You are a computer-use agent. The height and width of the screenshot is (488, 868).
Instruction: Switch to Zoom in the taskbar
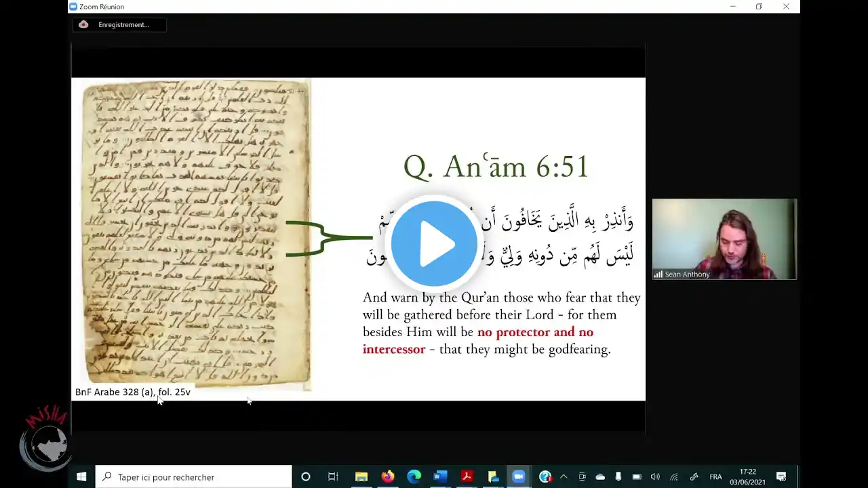[x=519, y=477]
